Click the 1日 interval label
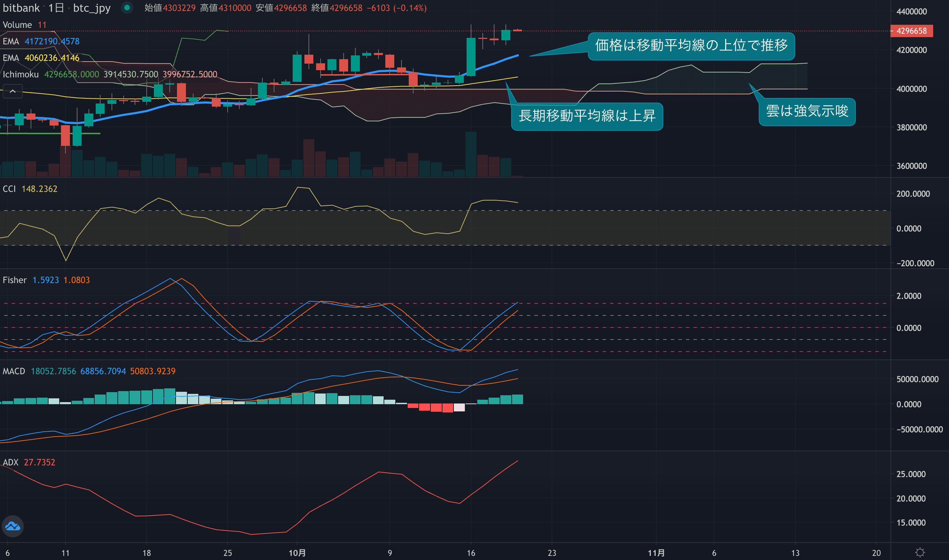This screenshot has height=560, width=949. (56, 8)
